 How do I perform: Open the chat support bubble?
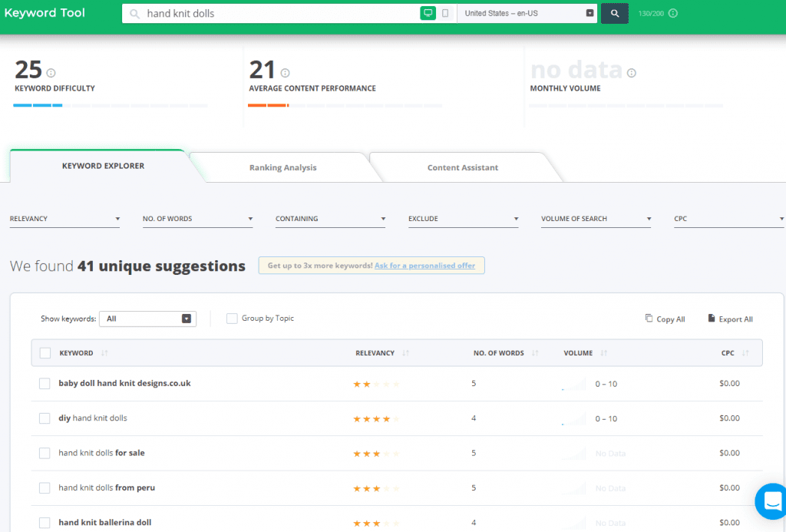[x=772, y=501]
